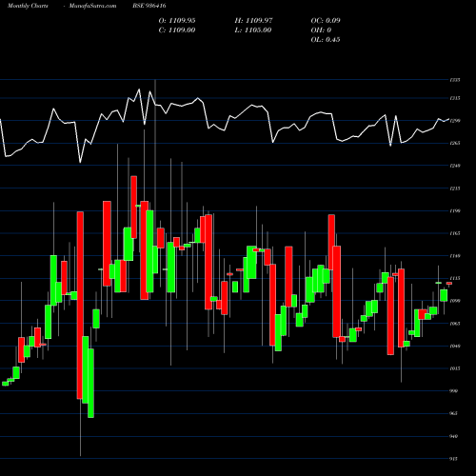Click the 965 price axis label

[454, 413]
